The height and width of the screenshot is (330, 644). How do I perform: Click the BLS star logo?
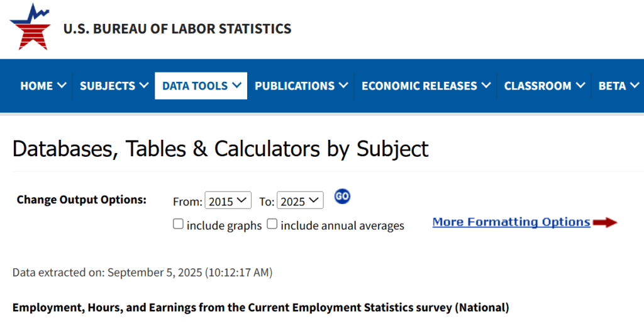pyautogui.click(x=30, y=26)
